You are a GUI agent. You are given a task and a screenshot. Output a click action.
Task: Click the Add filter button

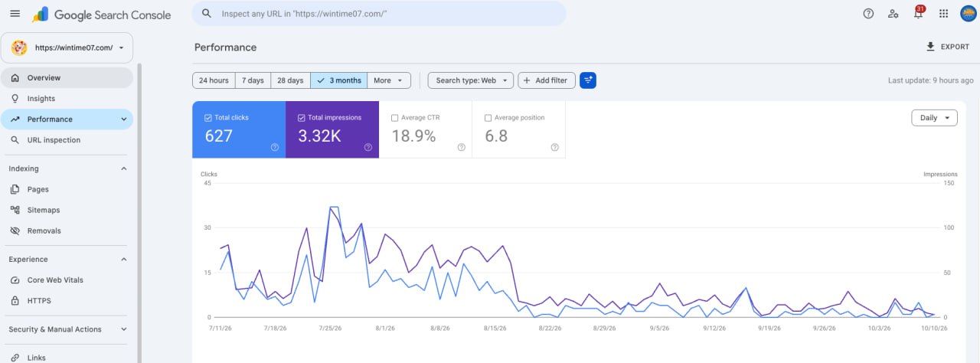(x=547, y=80)
